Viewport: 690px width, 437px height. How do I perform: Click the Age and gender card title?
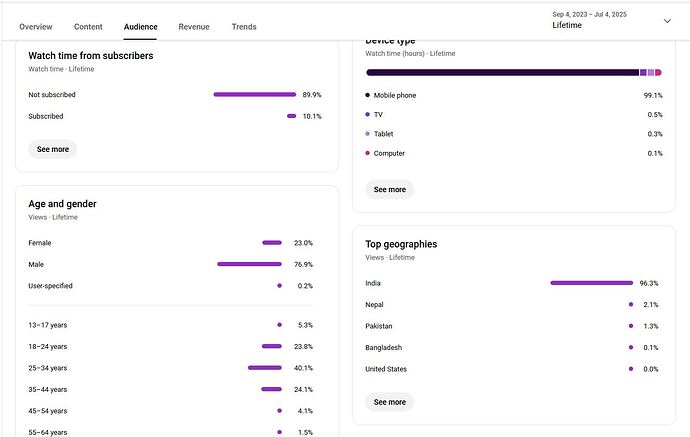(62, 204)
